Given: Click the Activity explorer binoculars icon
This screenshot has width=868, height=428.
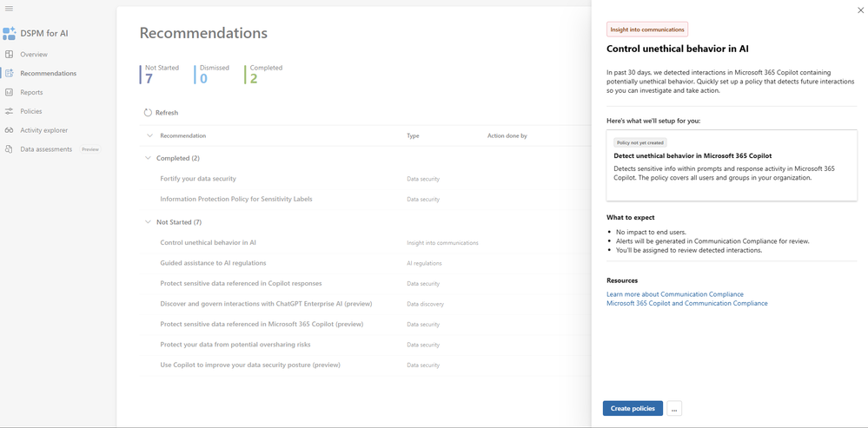Looking at the screenshot, I should 9,130.
